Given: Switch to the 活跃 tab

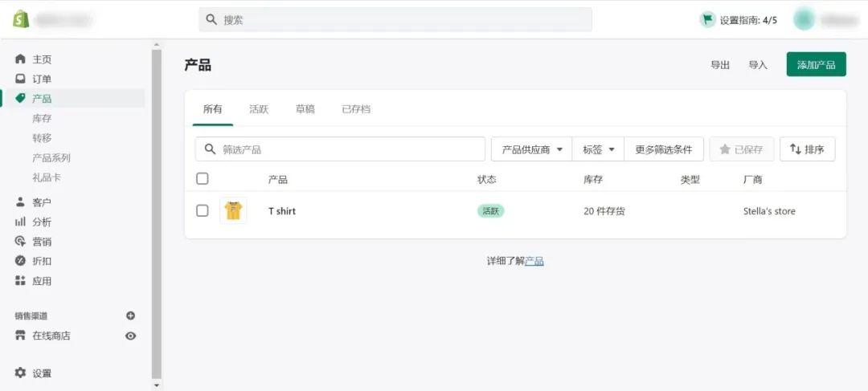Looking at the screenshot, I should [259, 109].
